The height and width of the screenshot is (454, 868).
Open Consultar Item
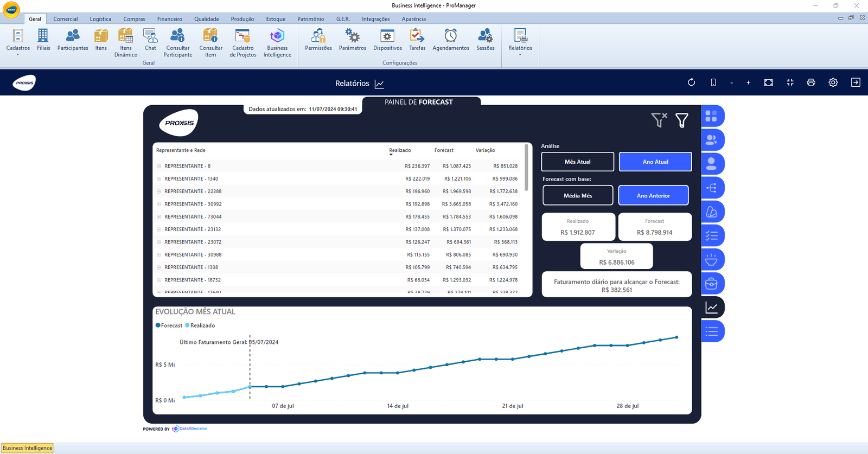click(210, 43)
